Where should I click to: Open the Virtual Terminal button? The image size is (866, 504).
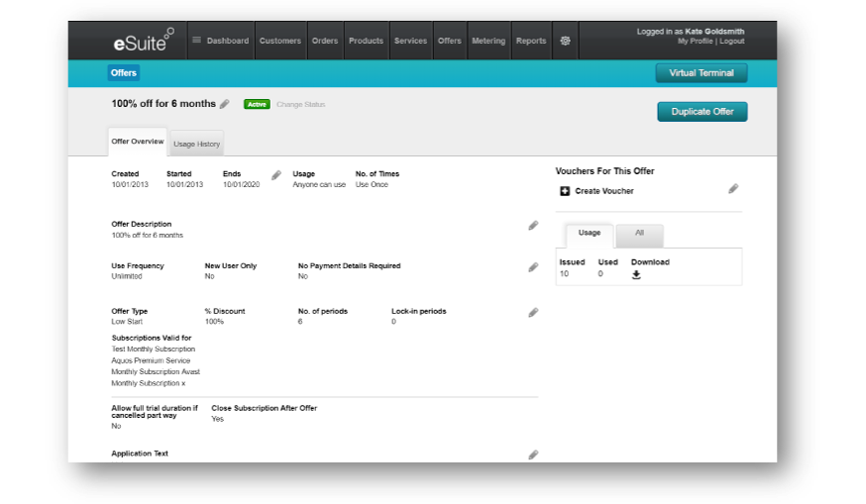pyautogui.click(x=701, y=73)
